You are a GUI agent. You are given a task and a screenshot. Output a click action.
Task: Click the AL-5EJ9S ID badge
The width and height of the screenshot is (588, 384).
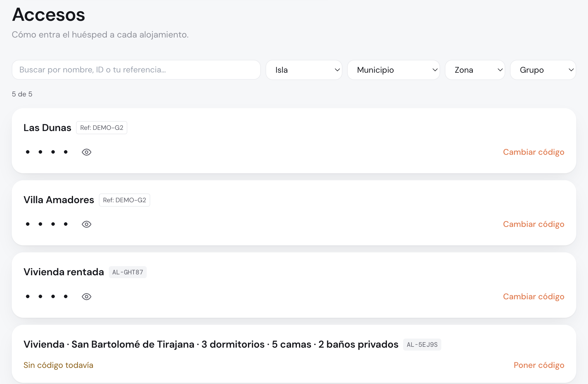coord(422,345)
